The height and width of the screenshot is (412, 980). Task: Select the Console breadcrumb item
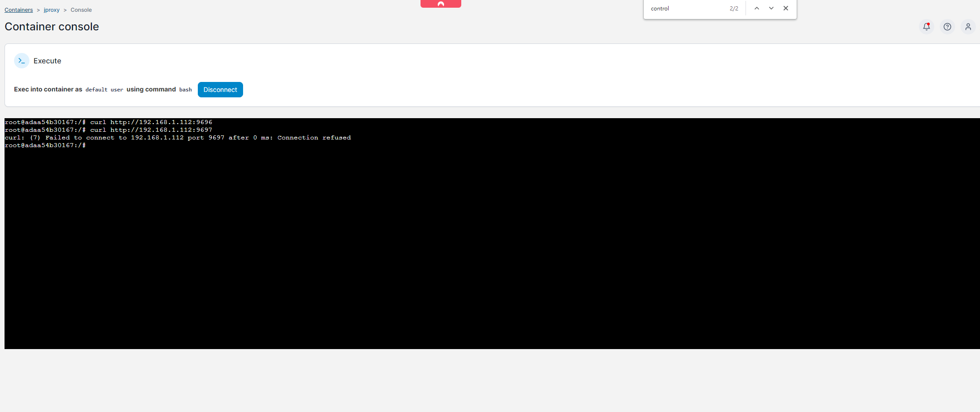(x=81, y=10)
